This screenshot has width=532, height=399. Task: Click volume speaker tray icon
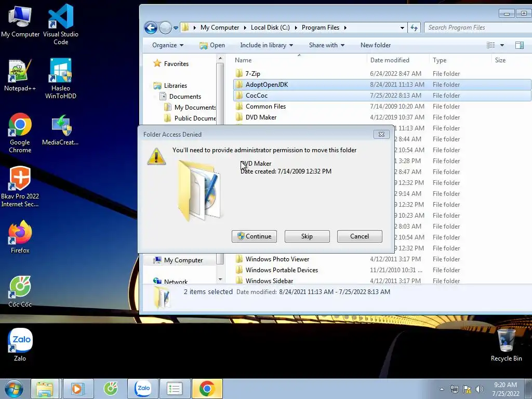(479, 389)
